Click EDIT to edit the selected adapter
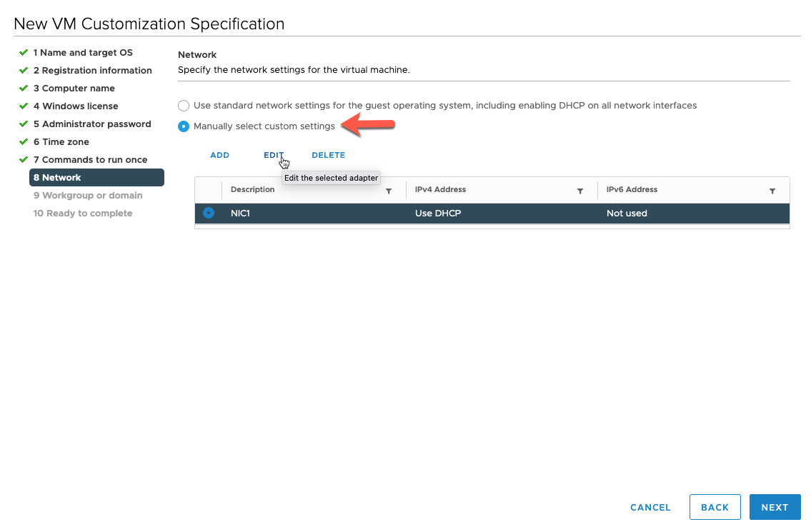The width and height of the screenshot is (811, 532). pyautogui.click(x=274, y=155)
